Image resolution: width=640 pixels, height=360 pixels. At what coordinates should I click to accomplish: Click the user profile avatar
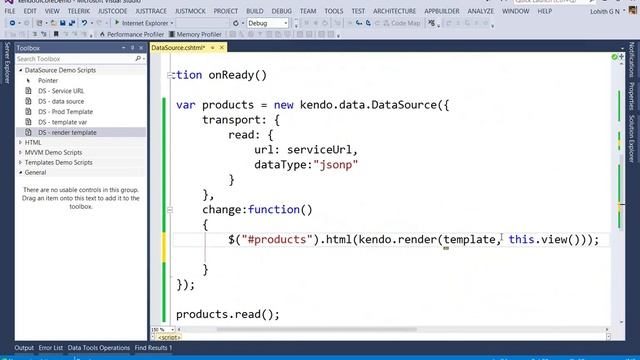click(633, 10)
